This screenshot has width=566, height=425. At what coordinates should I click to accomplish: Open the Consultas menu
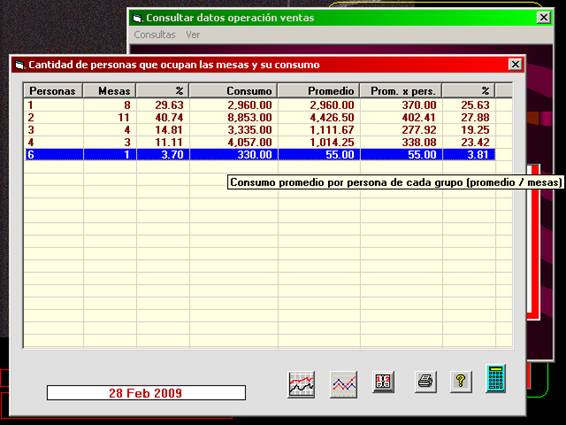[154, 35]
